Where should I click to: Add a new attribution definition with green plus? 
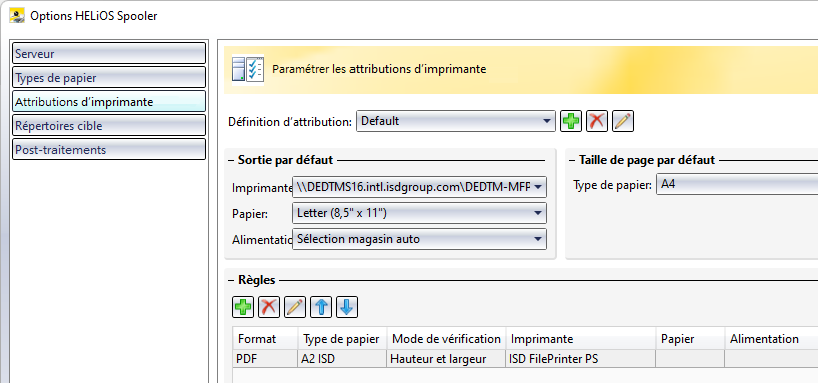pyautogui.click(x=571, y=122)
